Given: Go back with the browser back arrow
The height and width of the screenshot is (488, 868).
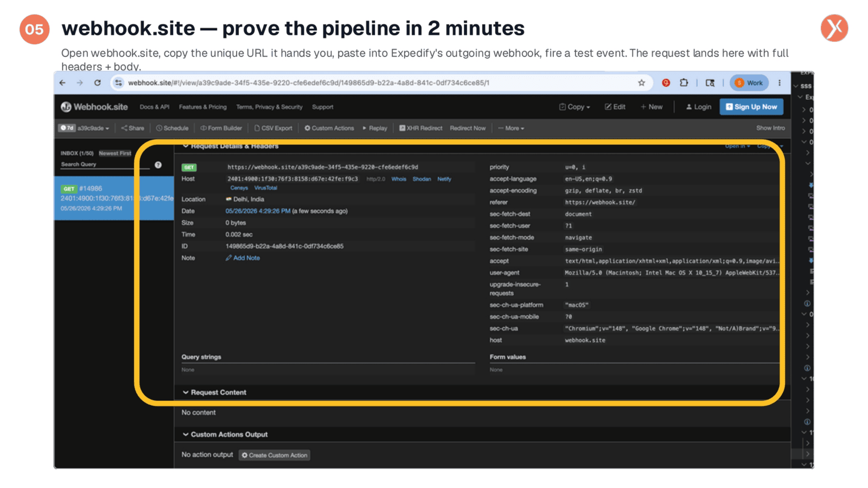Looking at the screenshot, I should [62, 83].
